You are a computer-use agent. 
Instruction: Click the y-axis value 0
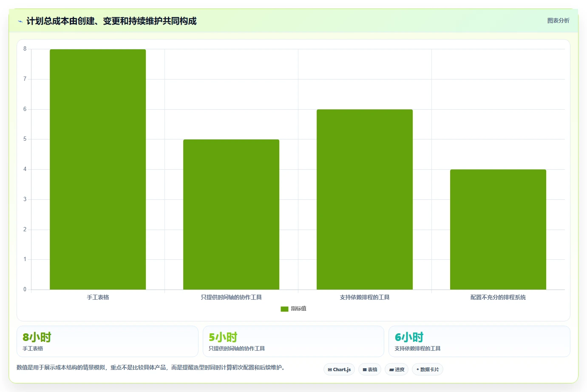[25, 290]
